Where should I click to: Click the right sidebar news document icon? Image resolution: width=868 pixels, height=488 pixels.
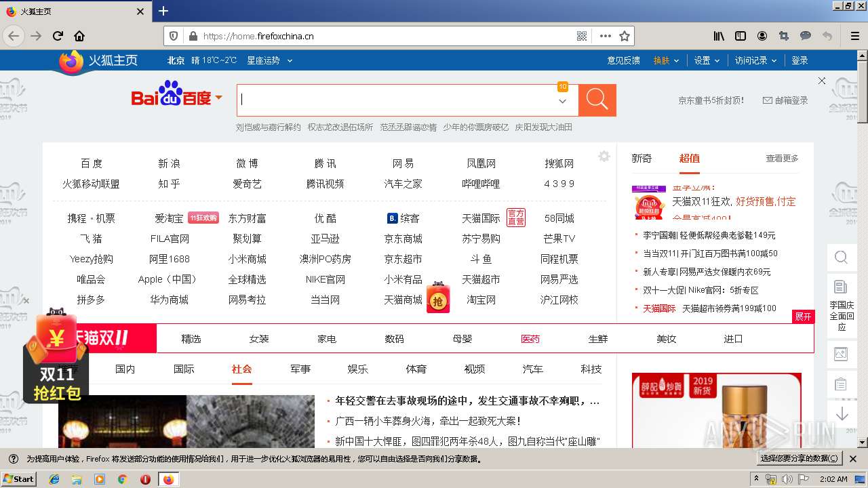coord(841,287)
